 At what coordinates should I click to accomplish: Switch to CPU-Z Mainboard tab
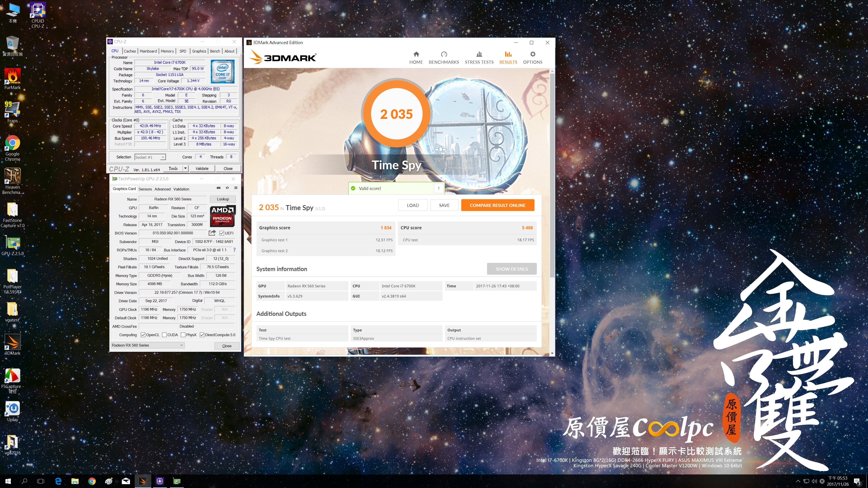point(148,51)
